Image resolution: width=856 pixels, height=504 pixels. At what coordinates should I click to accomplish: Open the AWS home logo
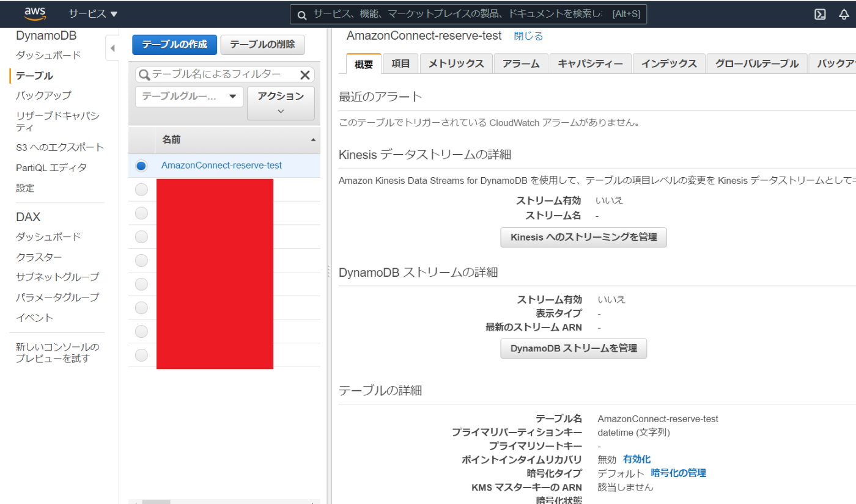click(x=35, y=13)
